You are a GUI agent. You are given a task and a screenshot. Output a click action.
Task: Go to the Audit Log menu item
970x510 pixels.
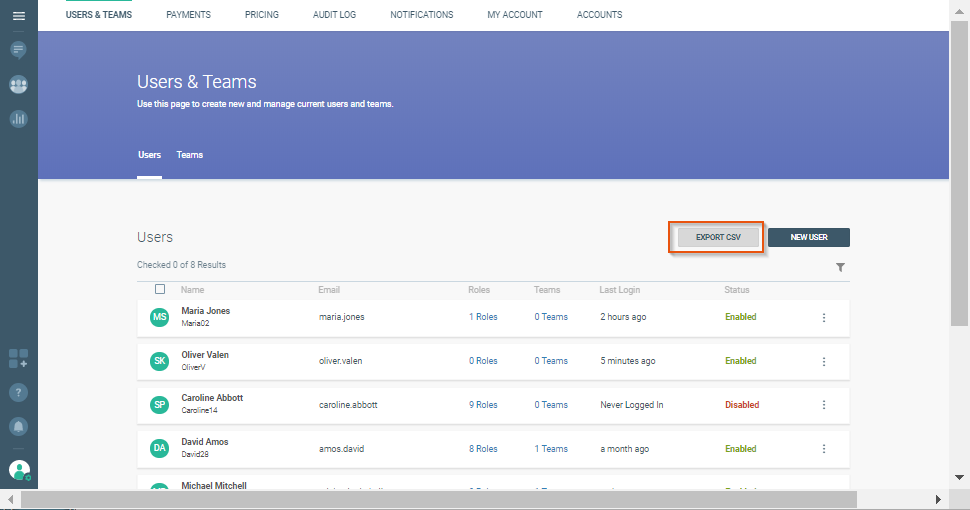(x=334, y=15)
